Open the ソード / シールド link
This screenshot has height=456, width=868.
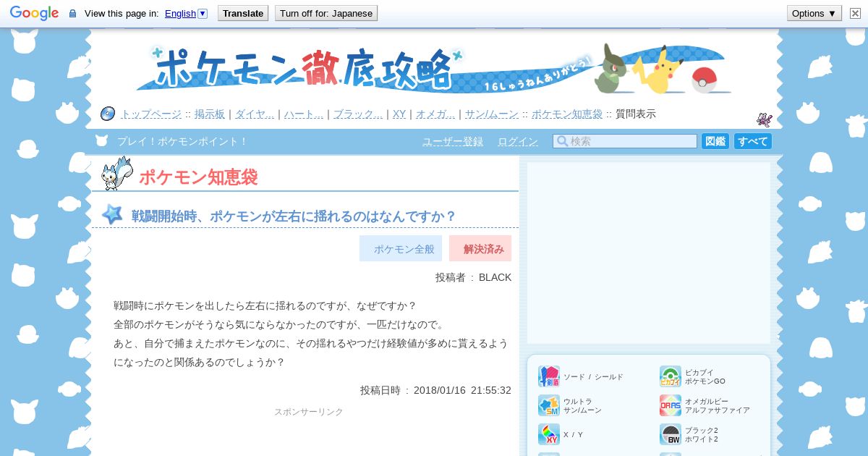(593, 377)
